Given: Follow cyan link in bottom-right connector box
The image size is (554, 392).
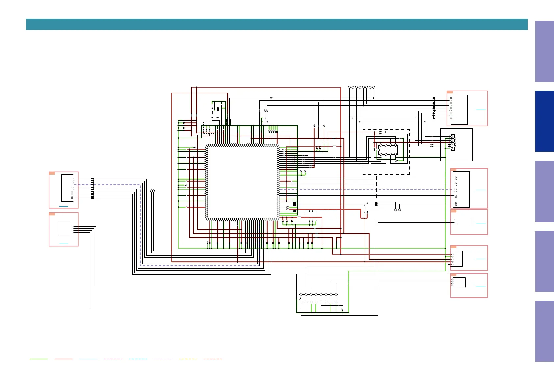Looking at the screenshot, I should pos(481,287).
